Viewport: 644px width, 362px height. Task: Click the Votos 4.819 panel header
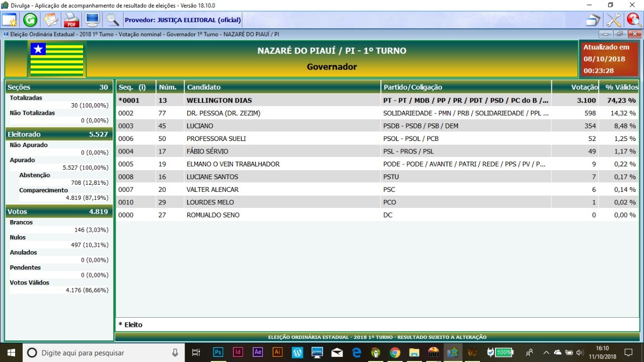[58, 211]
